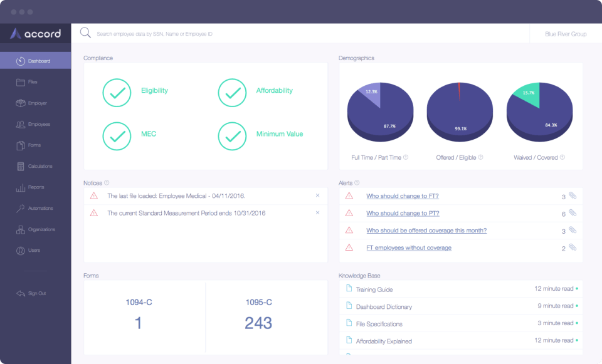Click the MEC compliance checkmark

pos(116,136)
